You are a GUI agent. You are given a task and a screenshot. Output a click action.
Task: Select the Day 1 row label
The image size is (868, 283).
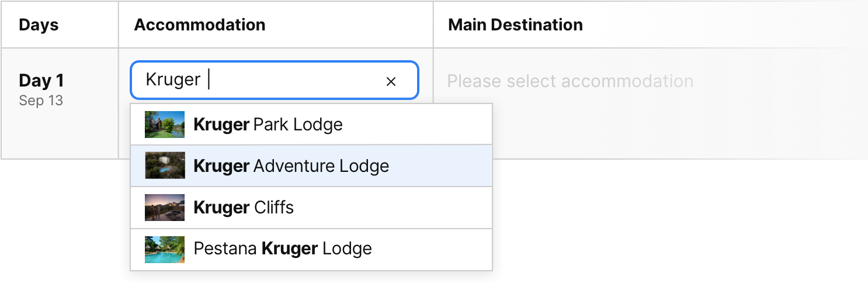(x=41, y=81)
